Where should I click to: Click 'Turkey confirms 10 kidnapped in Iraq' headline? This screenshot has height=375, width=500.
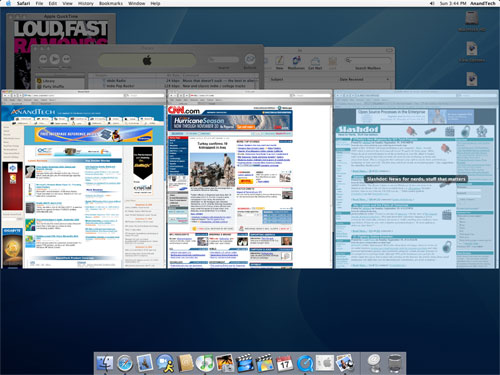(x=212, y=145)
